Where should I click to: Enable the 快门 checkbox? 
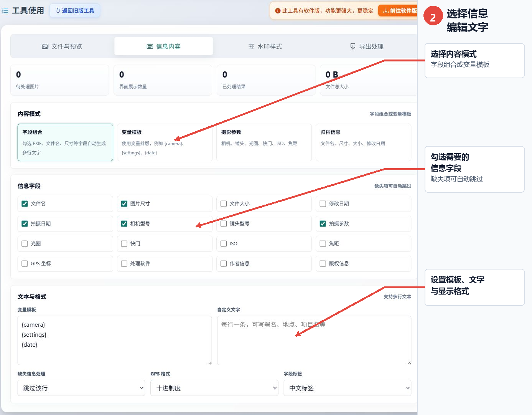pyautogui.click(x=124, y=244)
